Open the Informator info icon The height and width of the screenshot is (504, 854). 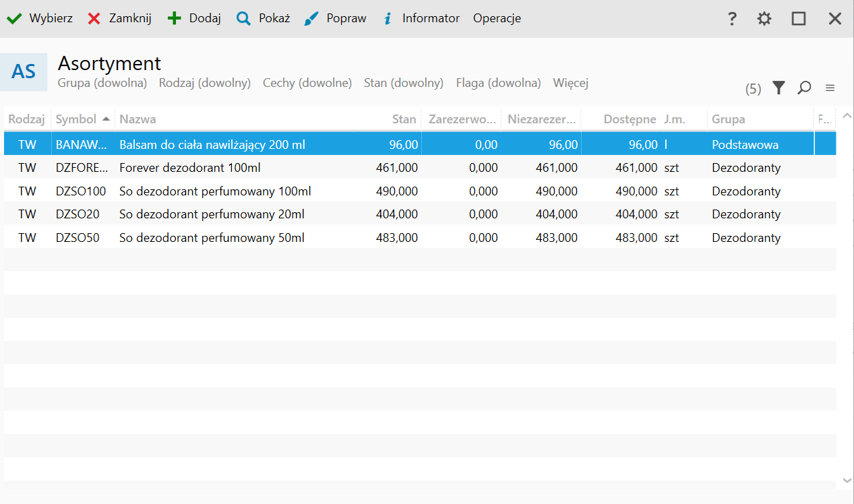coord(388,19)
